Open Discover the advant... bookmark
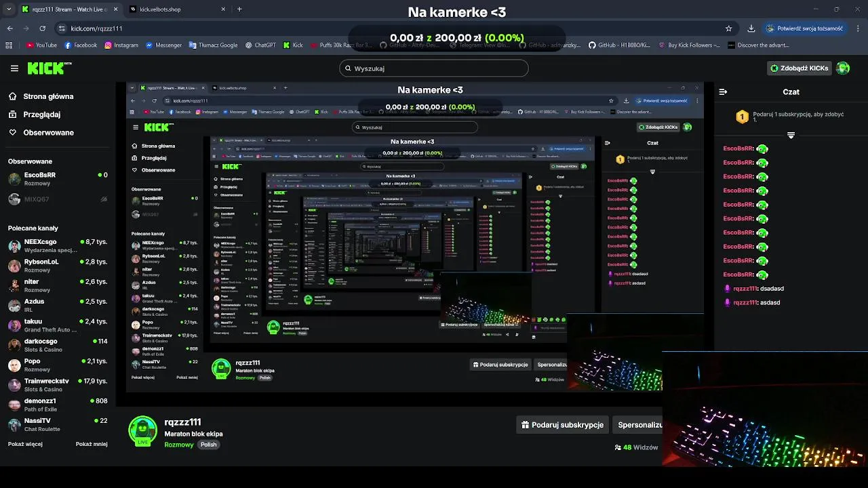Viewport: 868px width, 488px height. pos(758,45)
